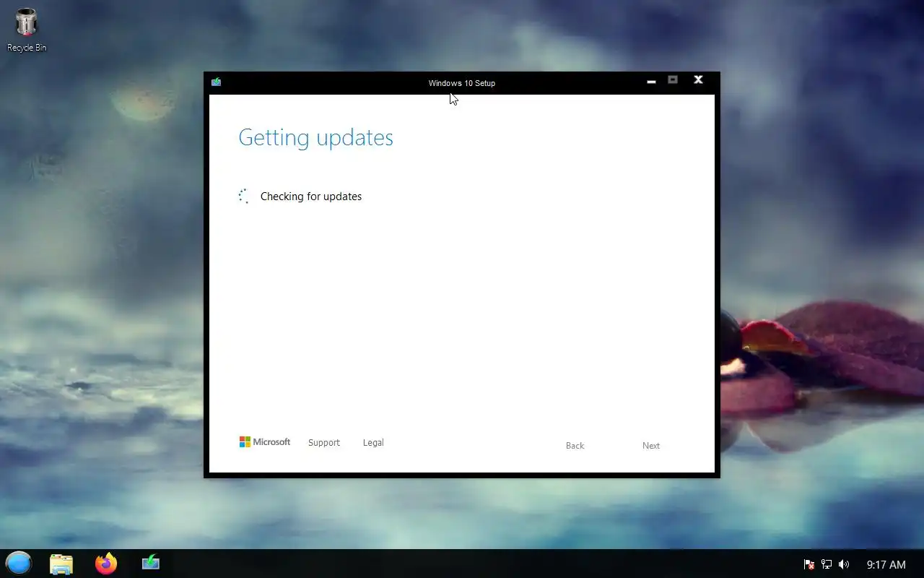Launch File Explorer from the taskbar

[x=61, y=564]
